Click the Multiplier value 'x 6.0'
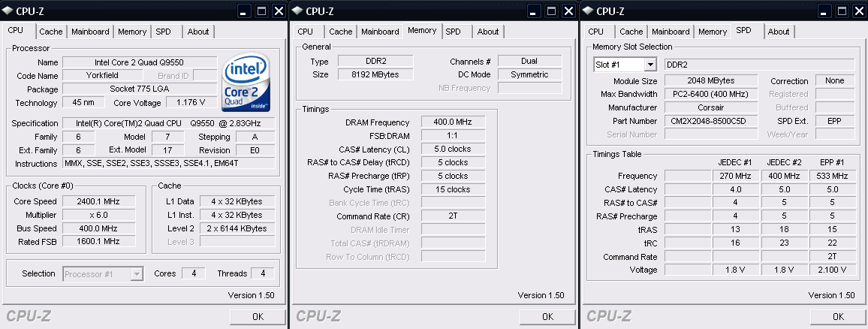868x329 pixels. click(99, 215)
